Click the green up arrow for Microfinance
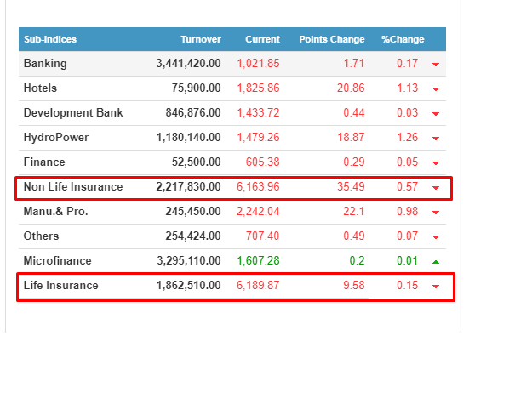This screenshot has height=404, width=532. pyautogui.click(x=436, y=261)
